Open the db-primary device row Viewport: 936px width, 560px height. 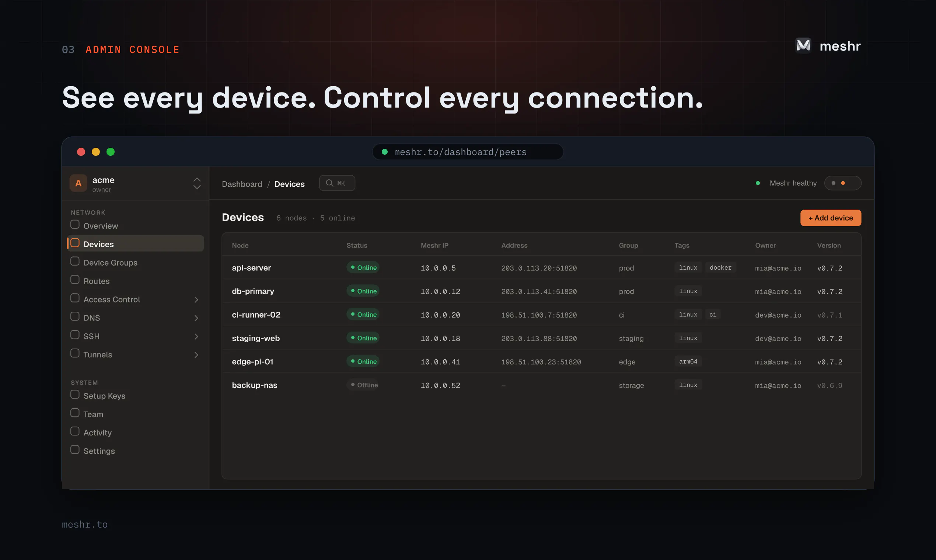[542, 291]
